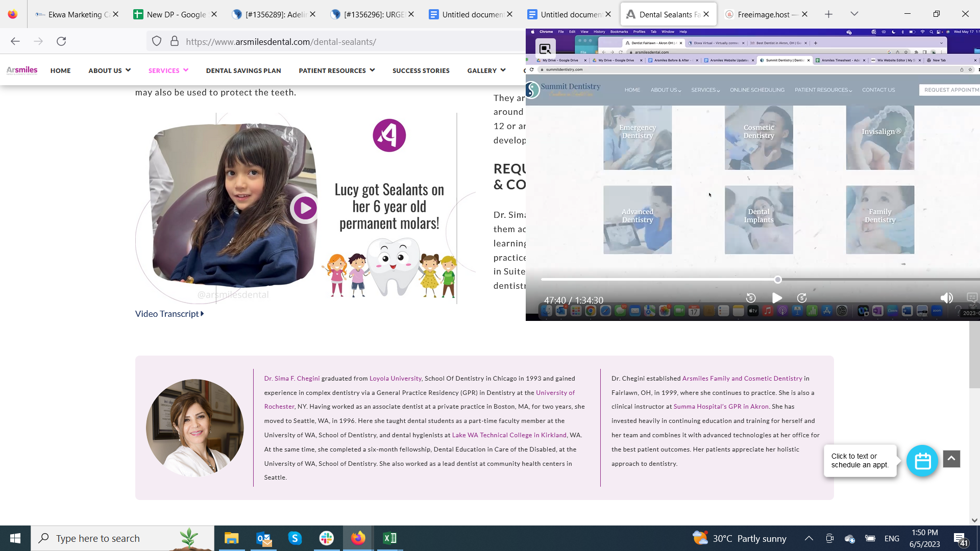
Task: Switch to the Freeimage.host tab
Action: click(763, 14)
